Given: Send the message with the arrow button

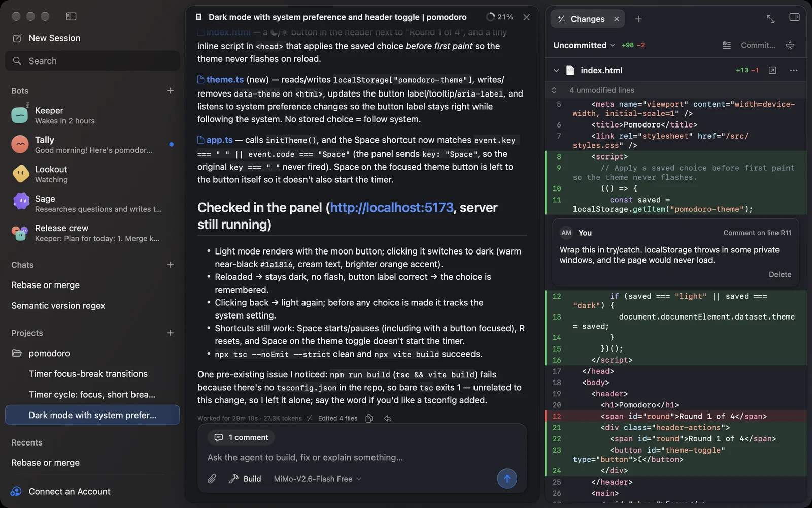Looking at the screenshot, I should click(507, 479).
